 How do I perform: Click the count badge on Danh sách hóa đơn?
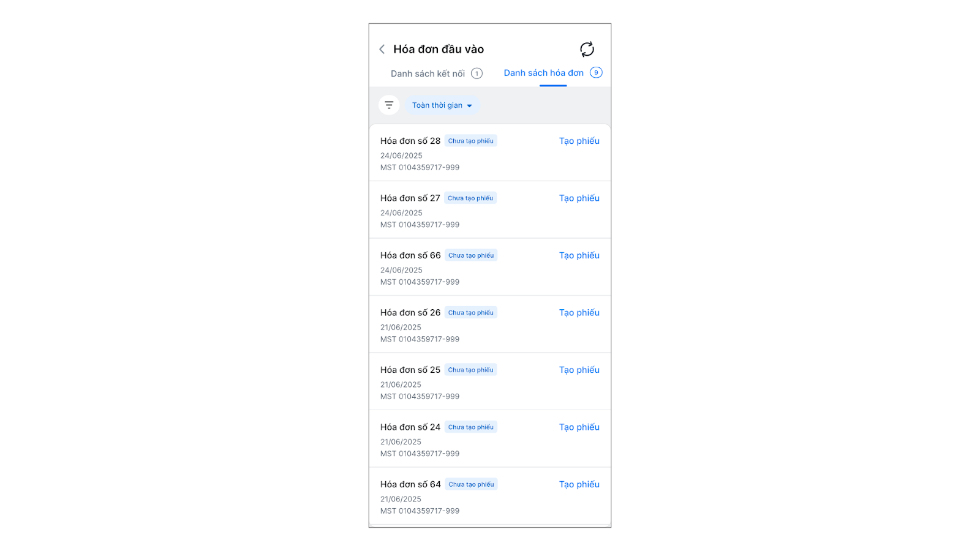[596, 73]
